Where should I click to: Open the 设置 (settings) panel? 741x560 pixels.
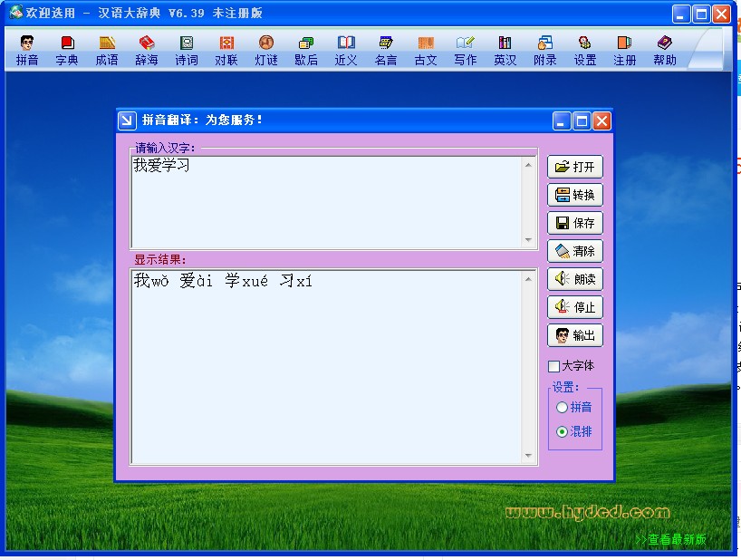(584, 50)
